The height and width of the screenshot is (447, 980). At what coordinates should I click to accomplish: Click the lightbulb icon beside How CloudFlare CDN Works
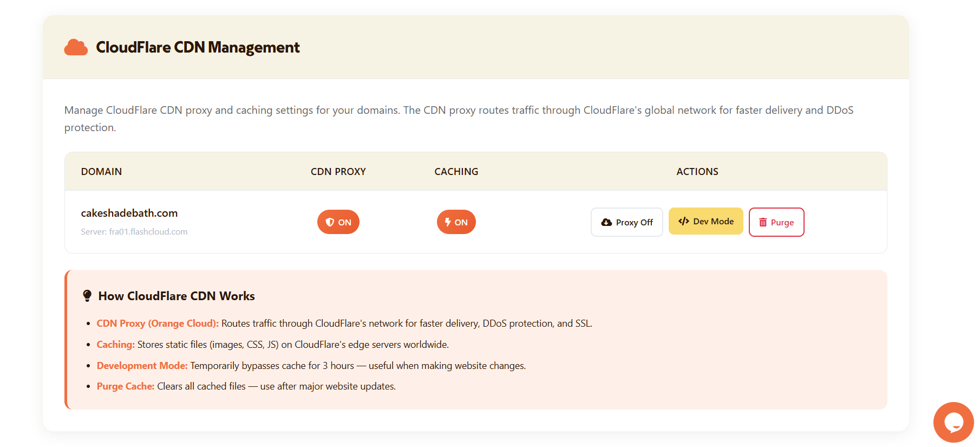[87, 296]
